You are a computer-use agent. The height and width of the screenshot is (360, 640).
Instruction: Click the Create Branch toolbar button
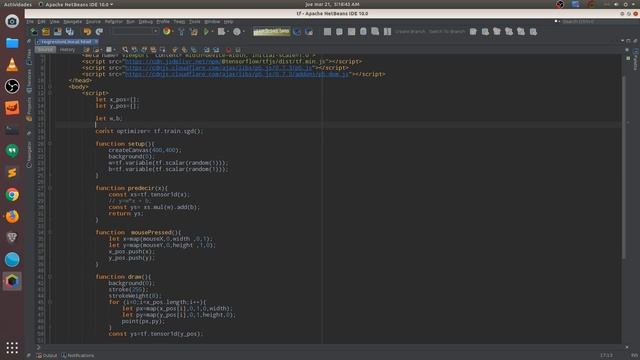coord(410,31)
